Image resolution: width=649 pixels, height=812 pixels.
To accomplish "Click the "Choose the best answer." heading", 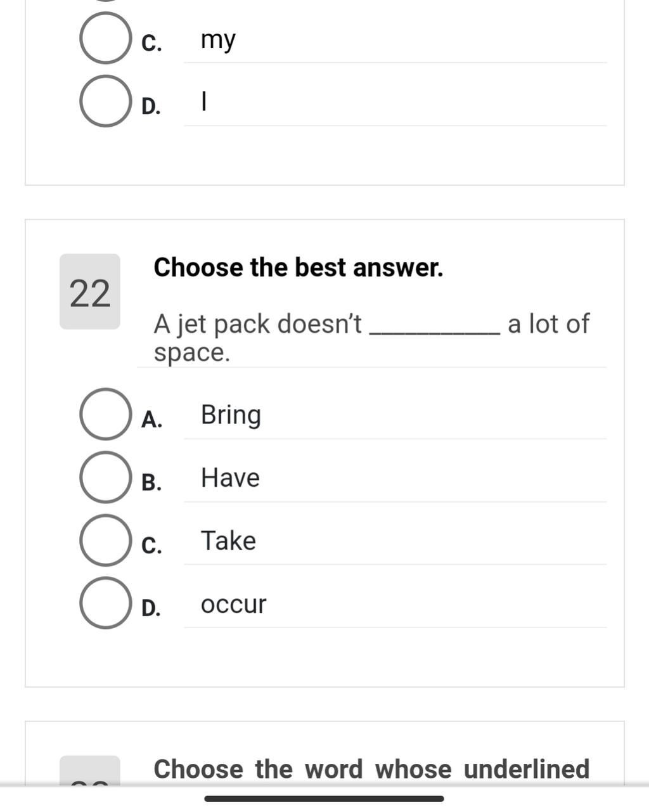I will point(299,267).
